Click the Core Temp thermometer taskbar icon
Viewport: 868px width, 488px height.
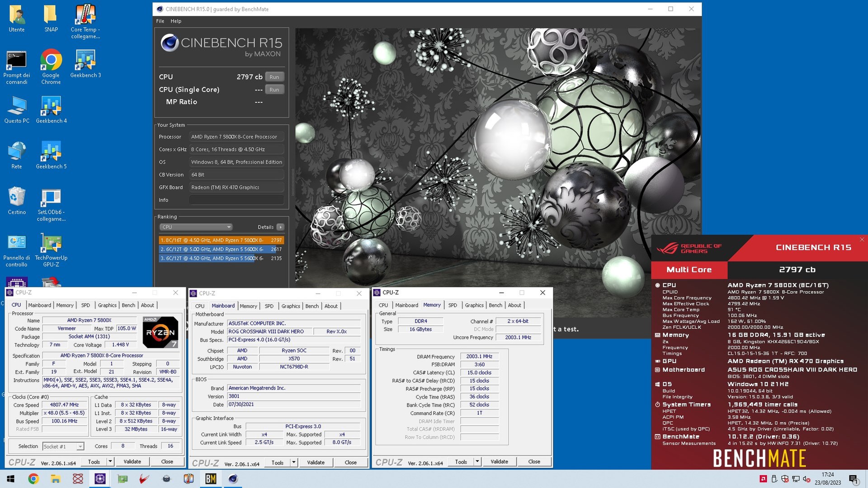189,479
